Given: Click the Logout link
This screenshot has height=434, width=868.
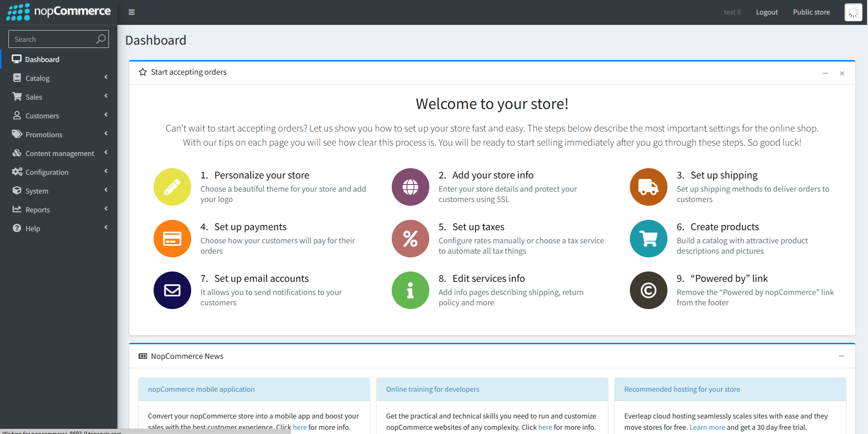Looking at the screenshot, I should (767, 12).
